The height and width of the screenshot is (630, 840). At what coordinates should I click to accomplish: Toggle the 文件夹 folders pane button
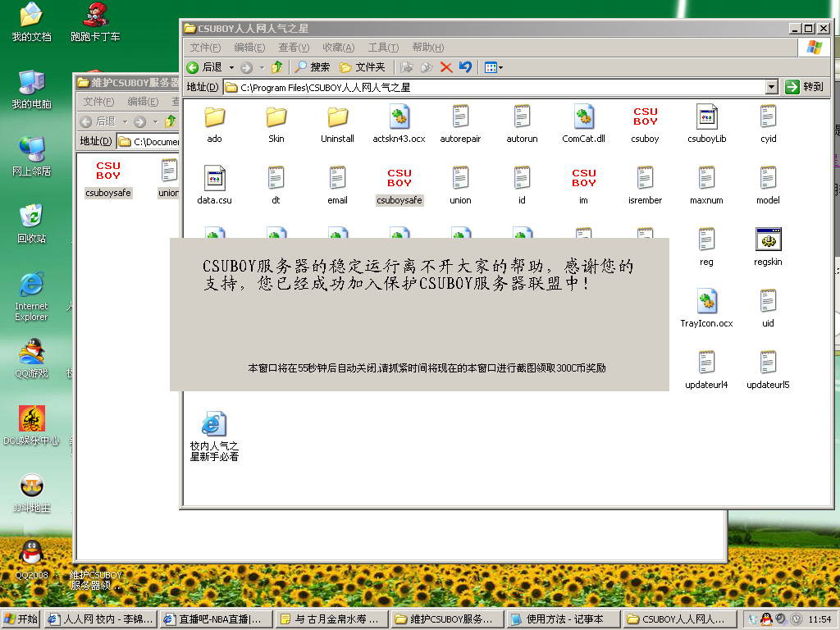pyautogui.click(x=362, y=67)
